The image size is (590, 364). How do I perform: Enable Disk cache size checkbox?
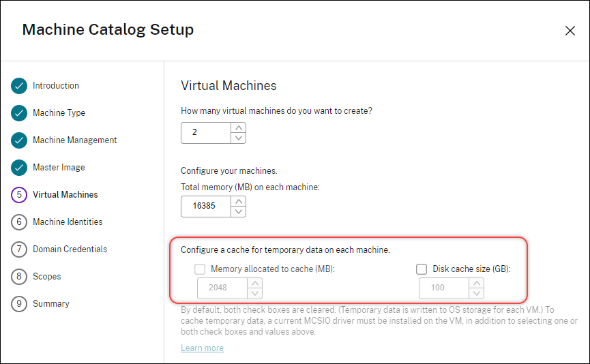pos(422,269)
